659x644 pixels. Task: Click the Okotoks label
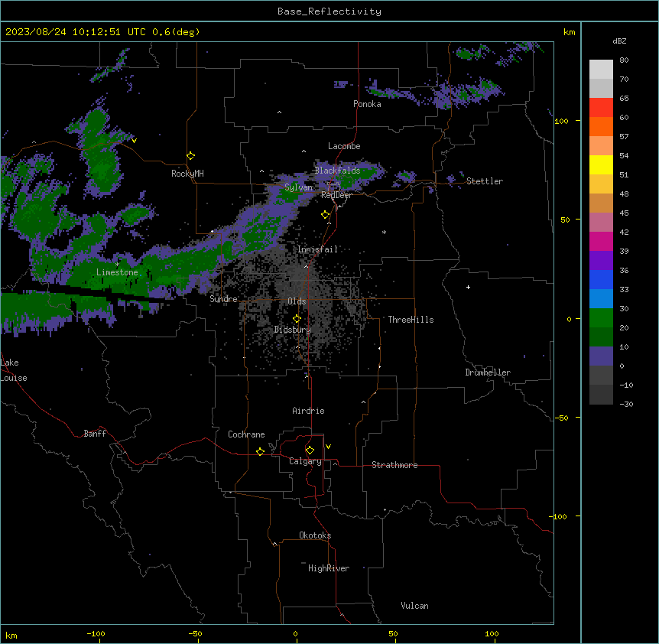315,535
